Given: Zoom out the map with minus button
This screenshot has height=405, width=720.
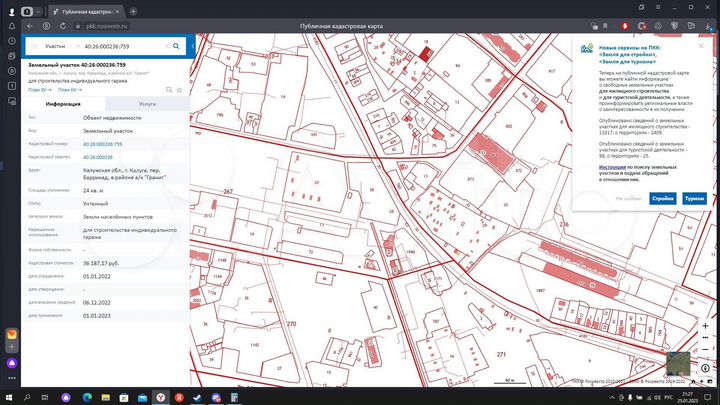Looking at the screenshot, I should pyautogui.click(x=705, y=350).
